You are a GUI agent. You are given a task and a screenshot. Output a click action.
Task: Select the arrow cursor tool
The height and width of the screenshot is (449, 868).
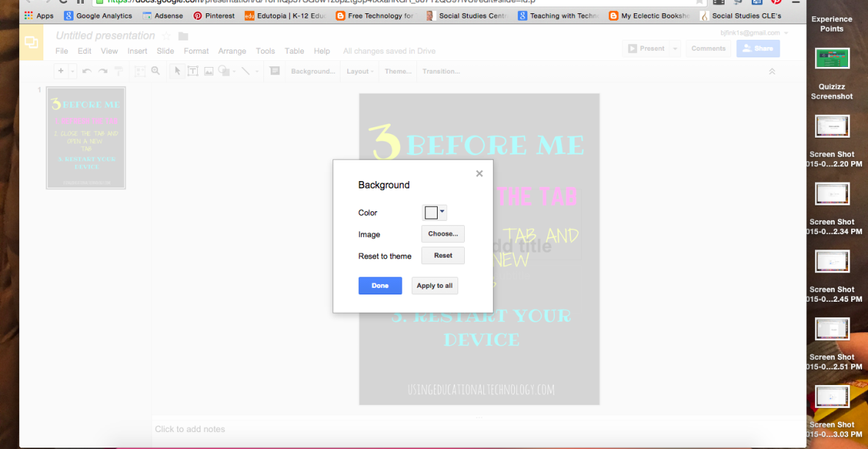click(177, 71)
